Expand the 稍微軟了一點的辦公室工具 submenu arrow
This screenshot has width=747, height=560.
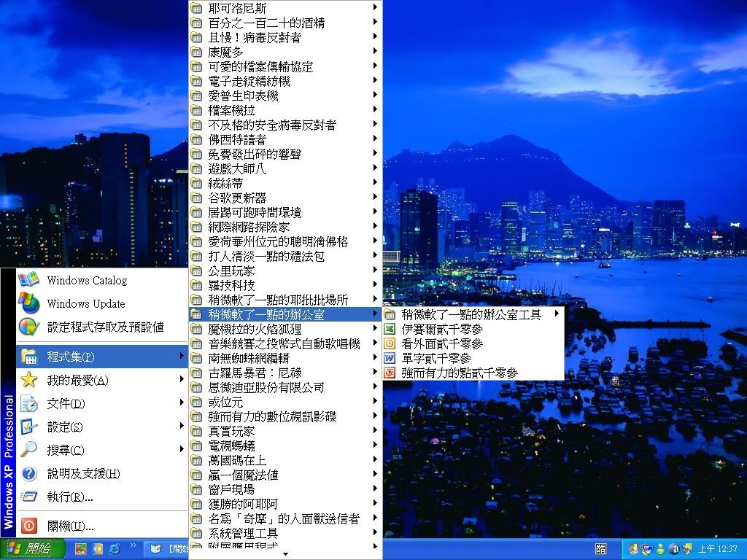pos(557,314)
